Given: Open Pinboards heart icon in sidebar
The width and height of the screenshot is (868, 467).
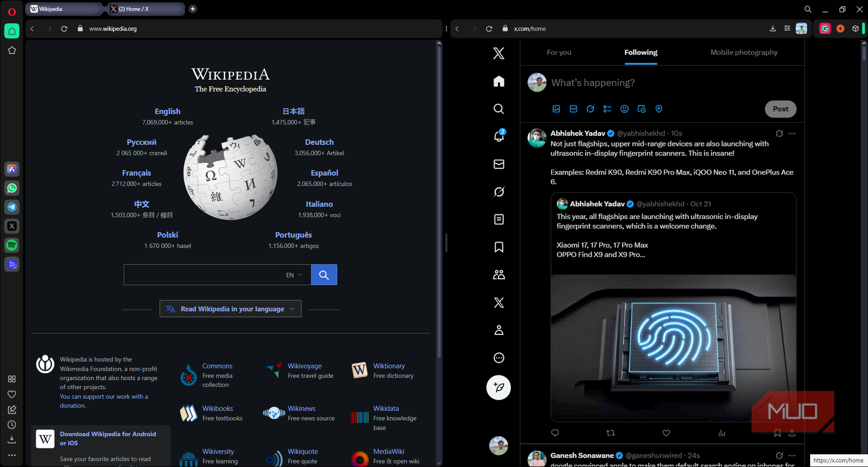Looking at the screenshot, I should click(12, 394).
